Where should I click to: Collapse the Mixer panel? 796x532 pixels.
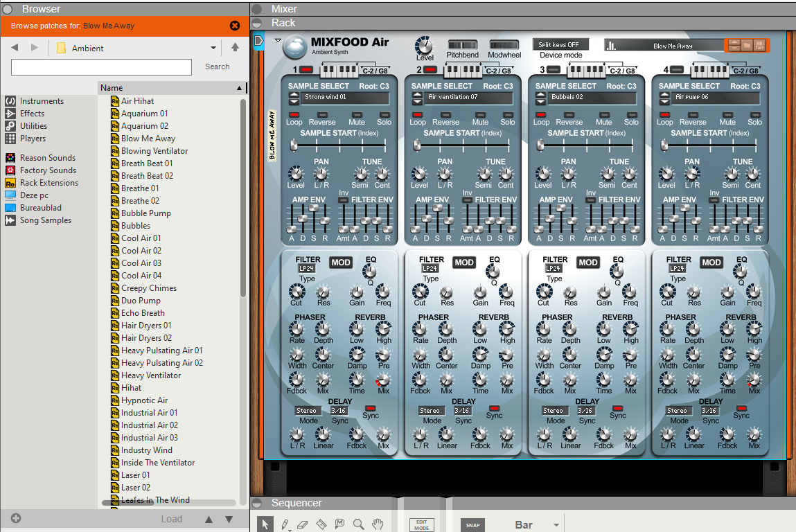tap(257, 8)
